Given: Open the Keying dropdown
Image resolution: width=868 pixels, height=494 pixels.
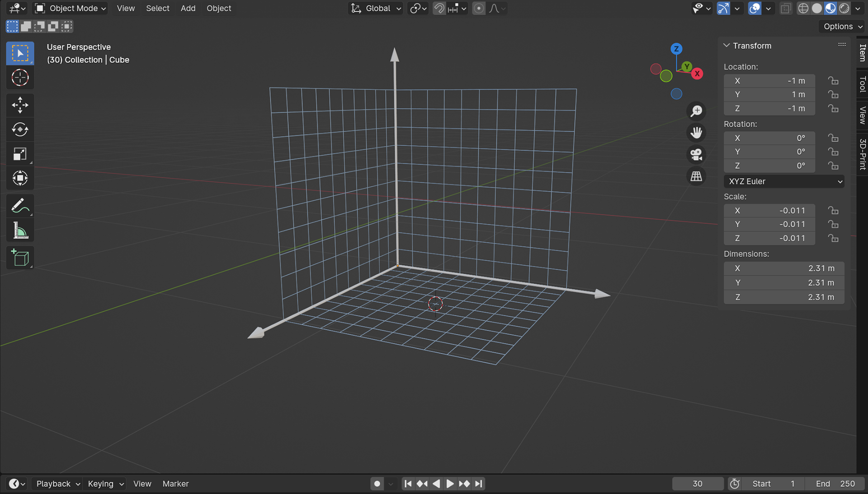Looking at the screenshot, I should point(105,484).
